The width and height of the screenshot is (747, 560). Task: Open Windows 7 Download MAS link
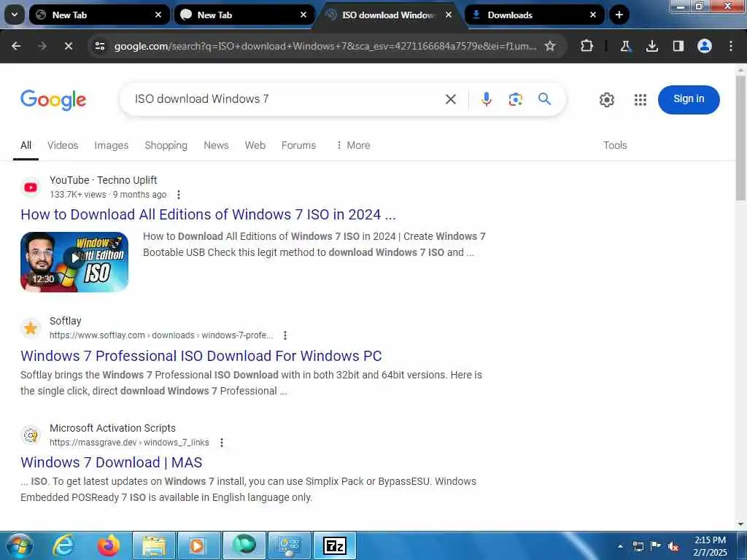112,462
